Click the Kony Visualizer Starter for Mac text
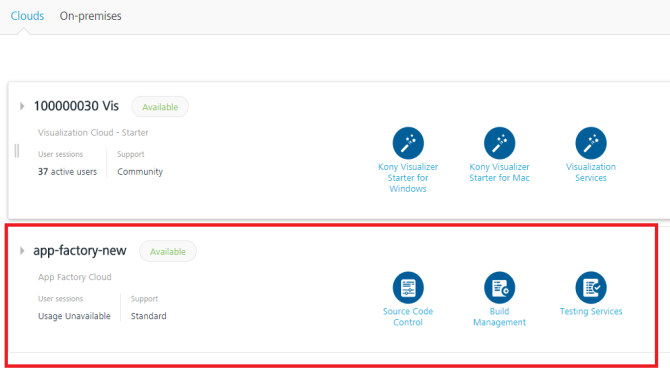This screenshot has height=376, width=670. [500, 172]
